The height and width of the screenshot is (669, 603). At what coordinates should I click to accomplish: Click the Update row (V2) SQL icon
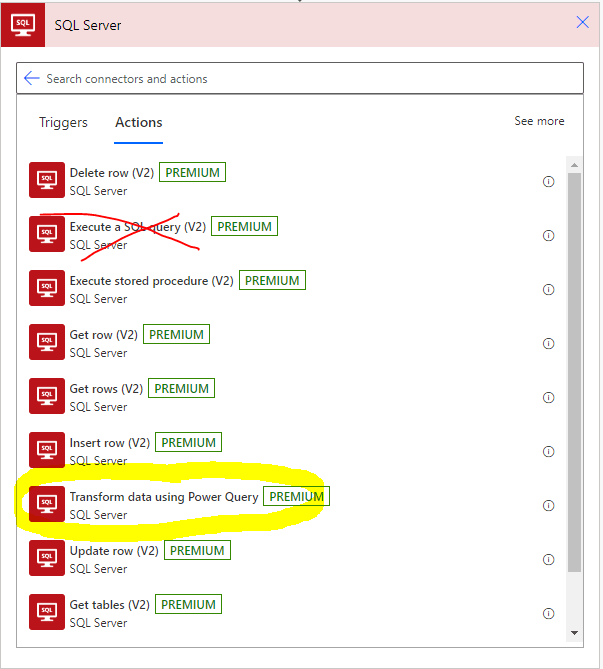[x=47, y=558]
